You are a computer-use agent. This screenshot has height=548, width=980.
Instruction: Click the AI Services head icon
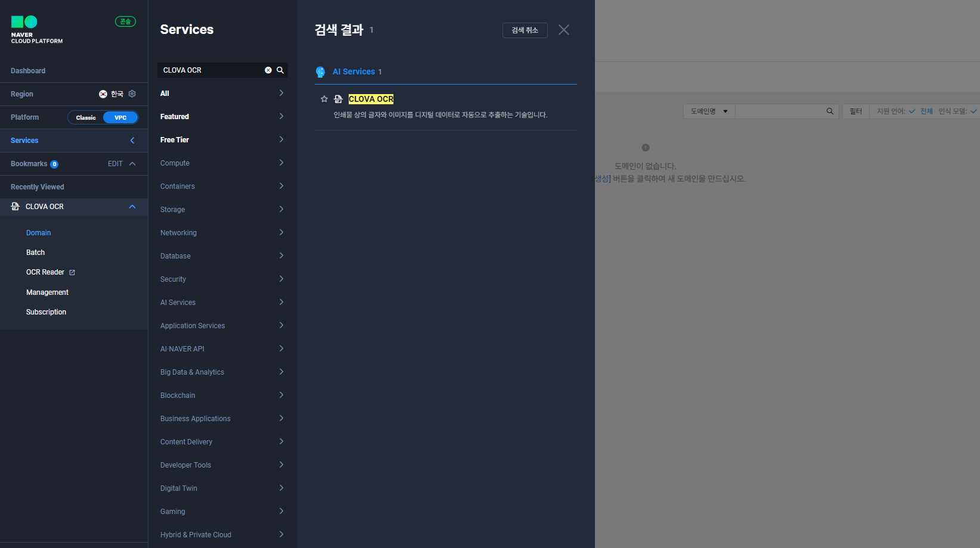pos(320,72)
